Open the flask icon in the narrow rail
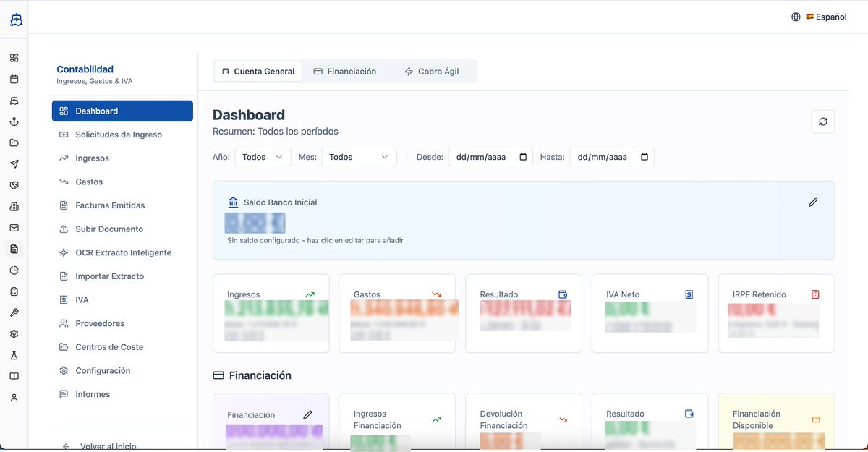 (x=14, y=355)
